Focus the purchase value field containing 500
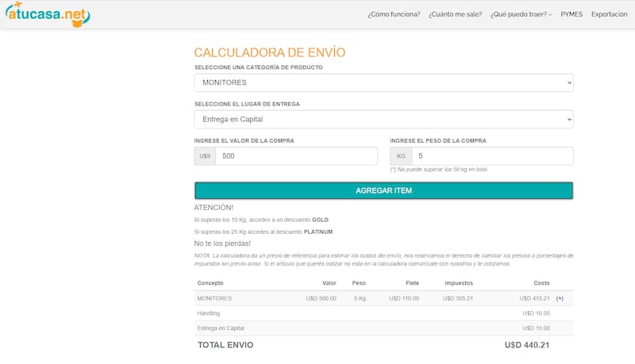Screen dimensions: 635x364 [296, 156]
